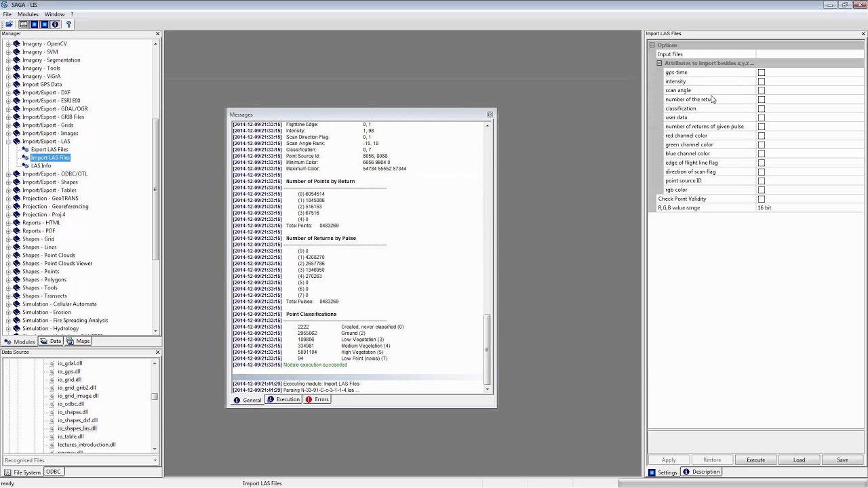Screen dimensions: 868x488
Task: Close the Manager panel with its X
Action: click(157, 34)
